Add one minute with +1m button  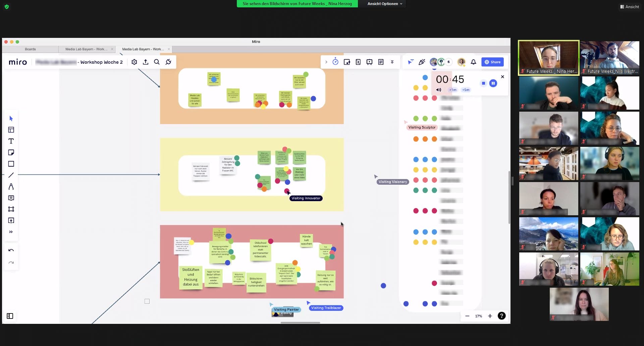click(x=453, y=90)
